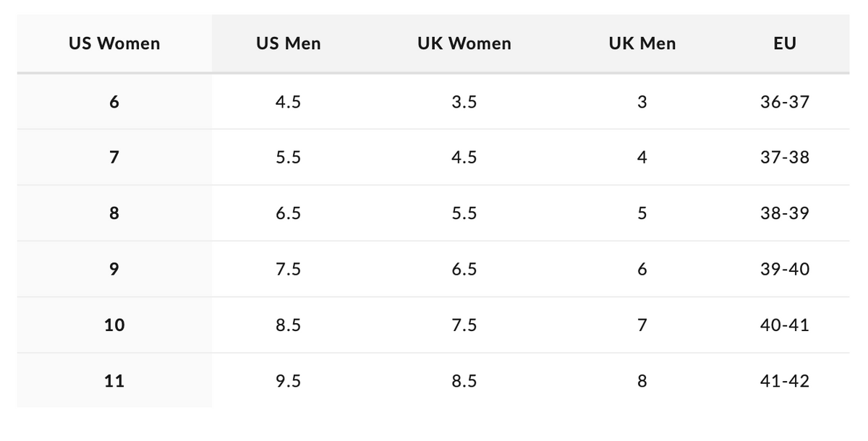Screen dimensions: 868x441
Task: Select US Women size 7 cell
Action: tap(114, 158)
